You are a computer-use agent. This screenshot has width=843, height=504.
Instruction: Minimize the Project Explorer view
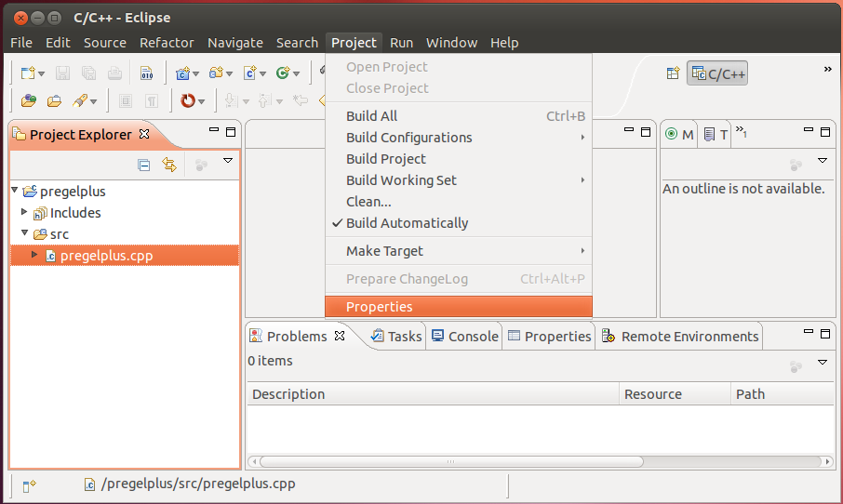(214, 129)
